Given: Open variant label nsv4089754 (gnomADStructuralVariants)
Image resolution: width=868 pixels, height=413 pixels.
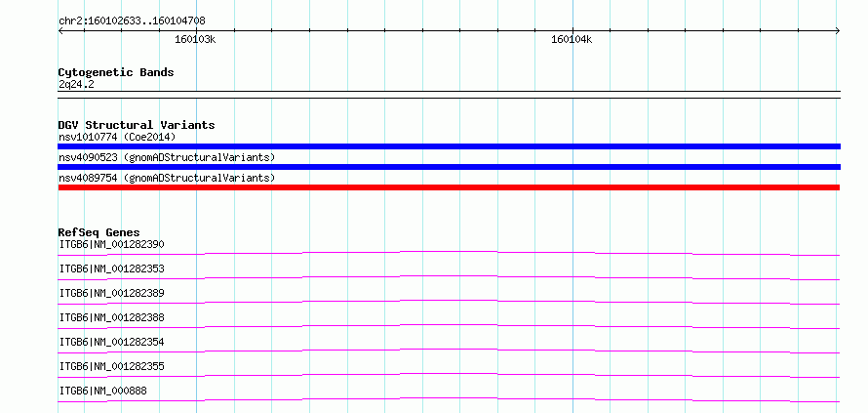Looking at the screenshot, I should [167, 178].
